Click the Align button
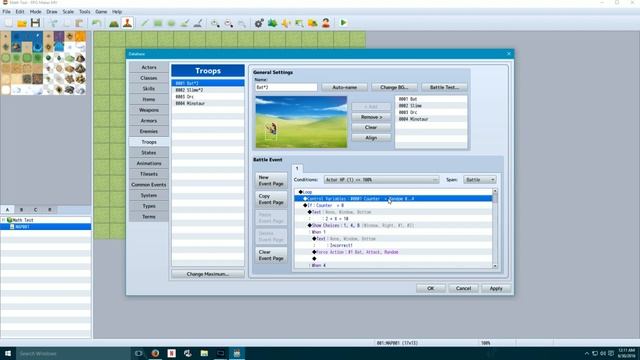640x360 pixels. (x=371, y=138)
